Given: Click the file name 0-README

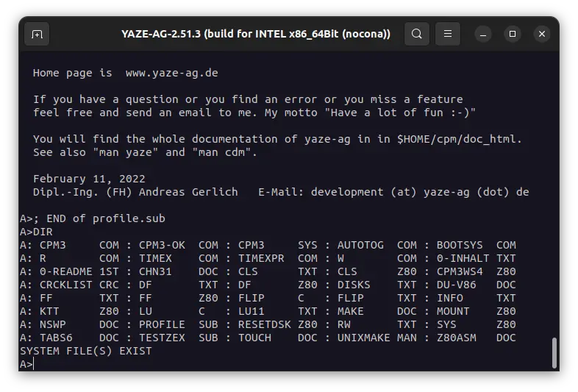Looking at the screenshot, I should [x=66, y=272].
